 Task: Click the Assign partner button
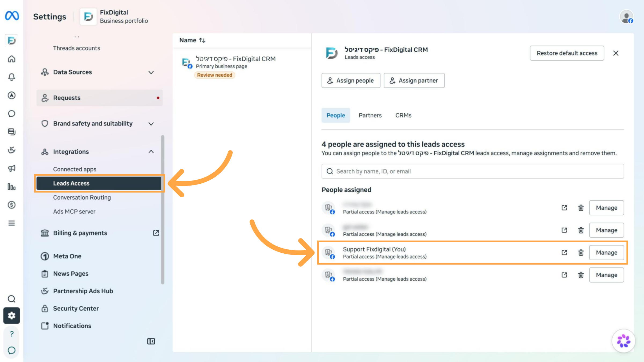414,80
